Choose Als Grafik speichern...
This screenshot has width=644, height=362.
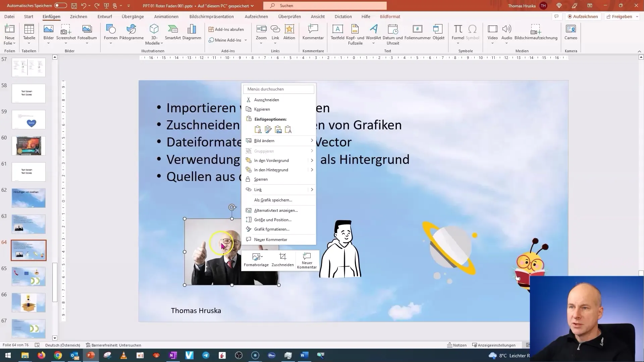[279, 200]
